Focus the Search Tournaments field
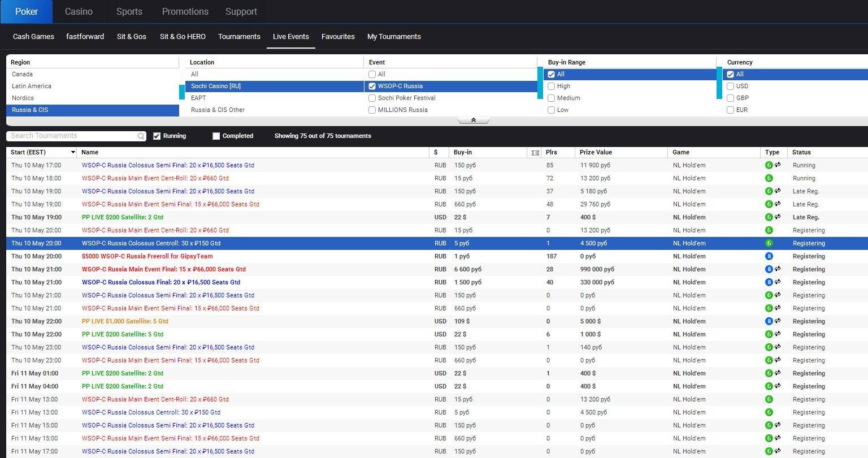868x458 pixels. tap(71, 136)
